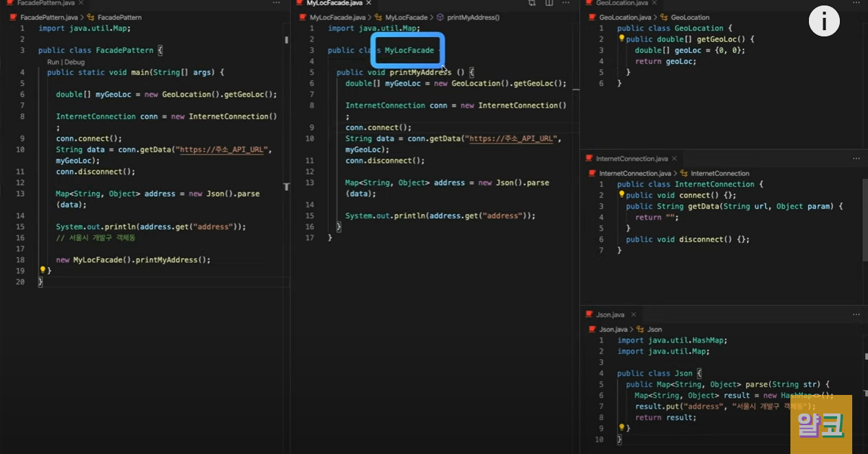Screen dimensions: 868x454
Task: Open the video info card icon
Action: (x=824, y=22)
